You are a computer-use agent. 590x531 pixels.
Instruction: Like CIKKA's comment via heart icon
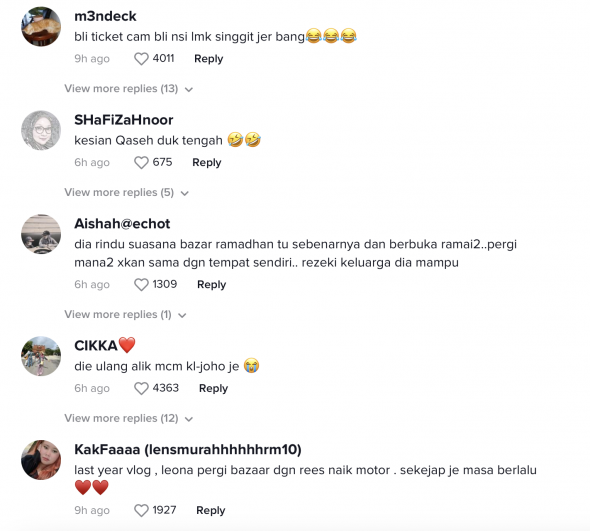coord(141,388)
